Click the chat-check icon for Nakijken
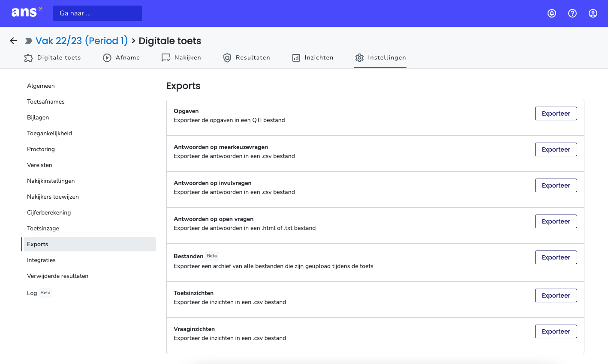This screenshot has height=364, width=608. (166, 58)
